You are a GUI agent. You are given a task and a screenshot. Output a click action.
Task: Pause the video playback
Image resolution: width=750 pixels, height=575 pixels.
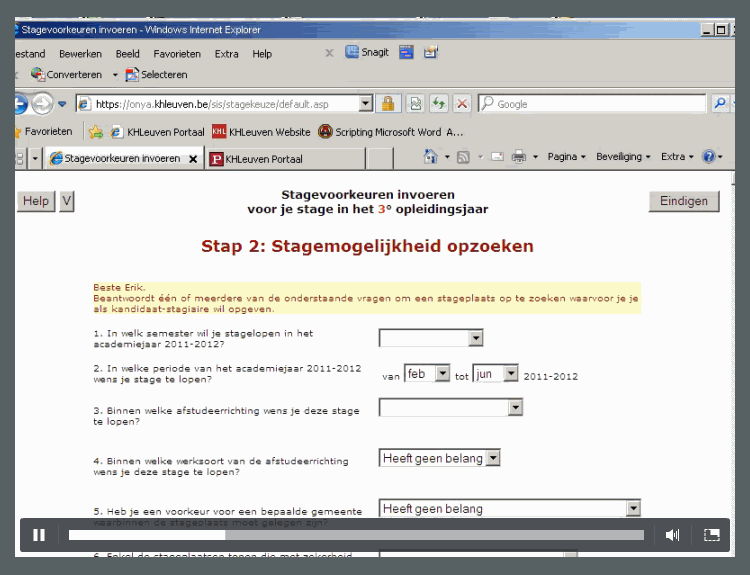pyautogui.click(x=39, y=535)
